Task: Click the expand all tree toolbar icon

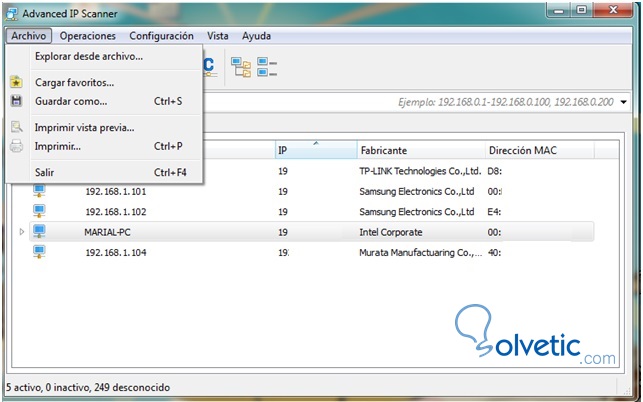Action: pos(241,67)
